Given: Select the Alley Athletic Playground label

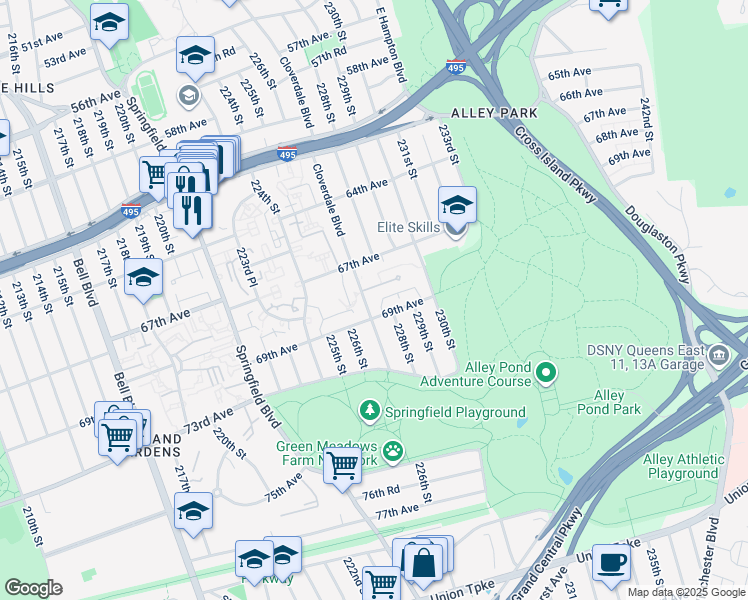Looking at the screenshot, I should click(684, 466).
